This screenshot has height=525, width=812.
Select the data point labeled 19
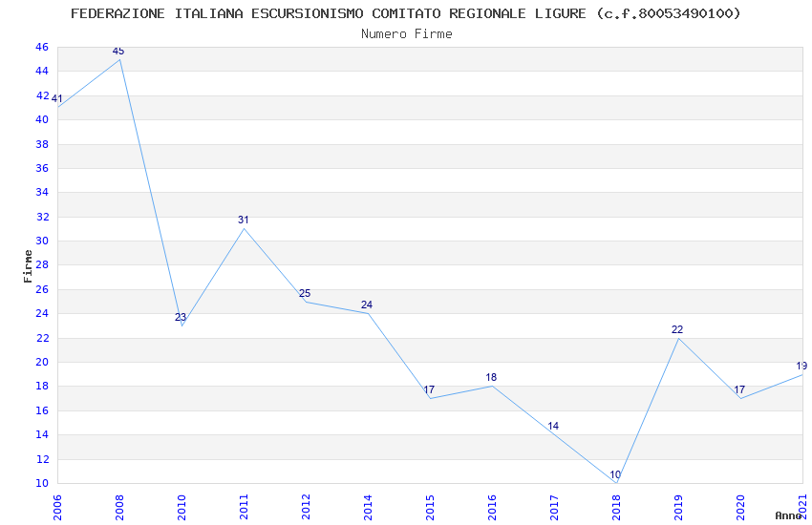pyautogui.click(x=801, y=366)
